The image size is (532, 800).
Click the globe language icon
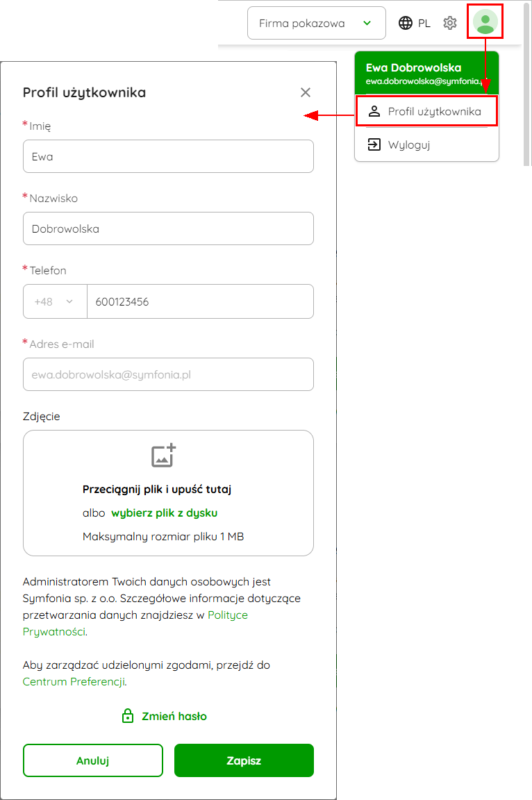406,23
